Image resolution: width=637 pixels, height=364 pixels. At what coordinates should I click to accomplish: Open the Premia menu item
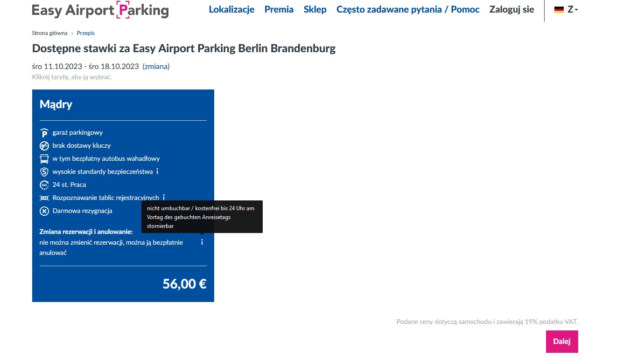tap(279, 9)
